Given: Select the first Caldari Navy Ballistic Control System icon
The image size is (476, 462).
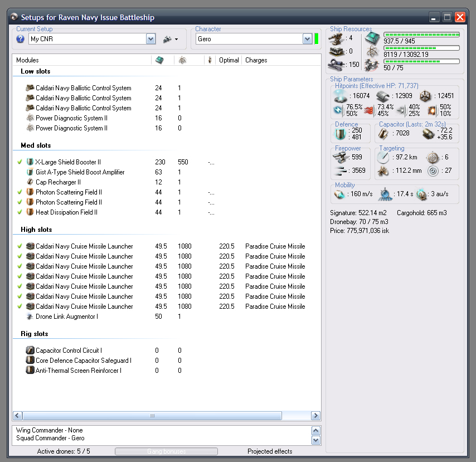Looking at the screenshot, I should tap(30, 88).
